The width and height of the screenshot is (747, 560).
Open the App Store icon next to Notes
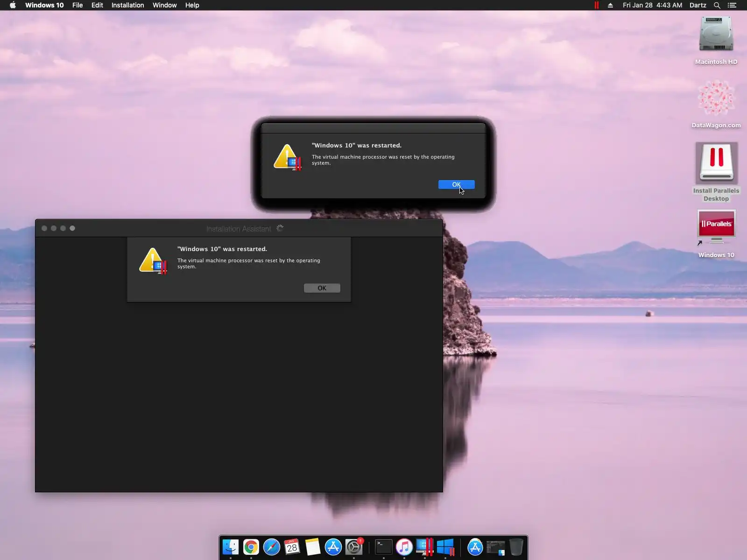pyautogui.click(x=333, y=547)
